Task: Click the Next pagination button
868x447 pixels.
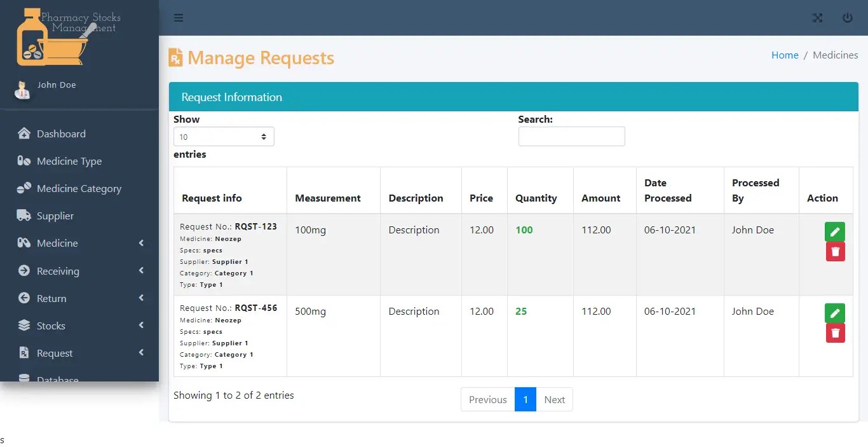Action: pyautogui.click(x=554, y=399)
